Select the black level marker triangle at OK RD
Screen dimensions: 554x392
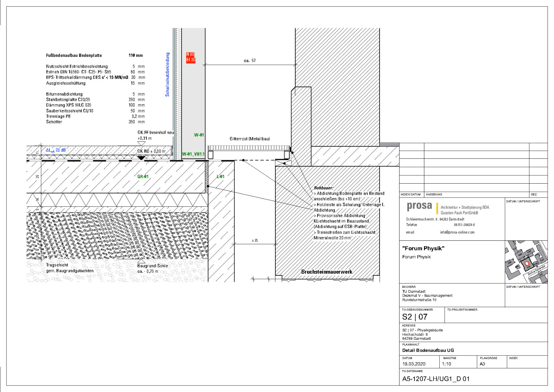(x=141, y=157)
